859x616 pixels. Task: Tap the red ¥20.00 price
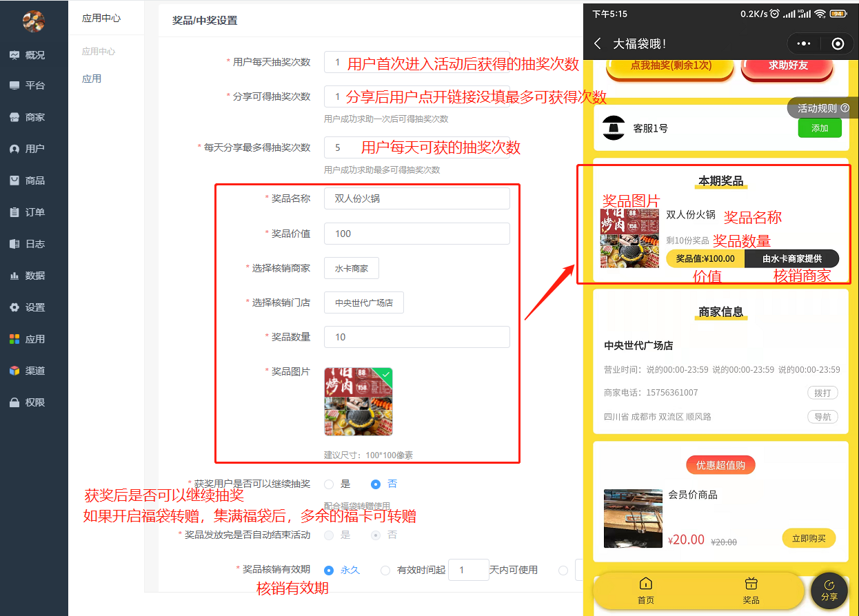point(687,540)
